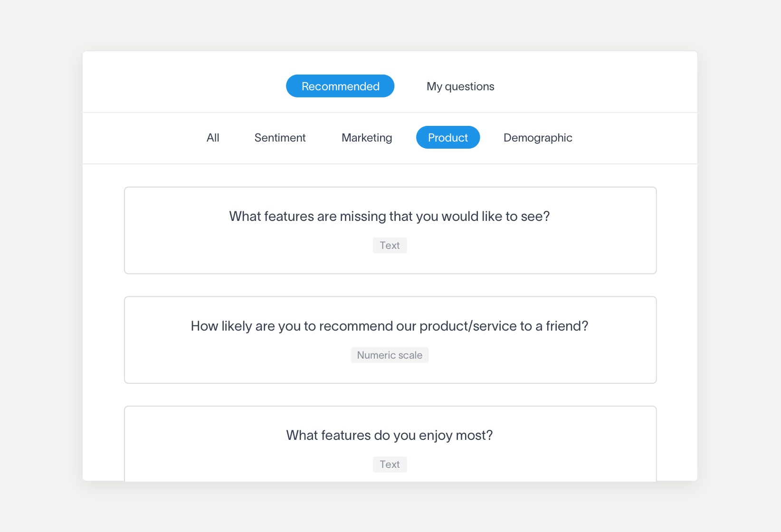
Task: Filter questions by Sentiment
Action: pyautogui.click(x=280, y=138)
